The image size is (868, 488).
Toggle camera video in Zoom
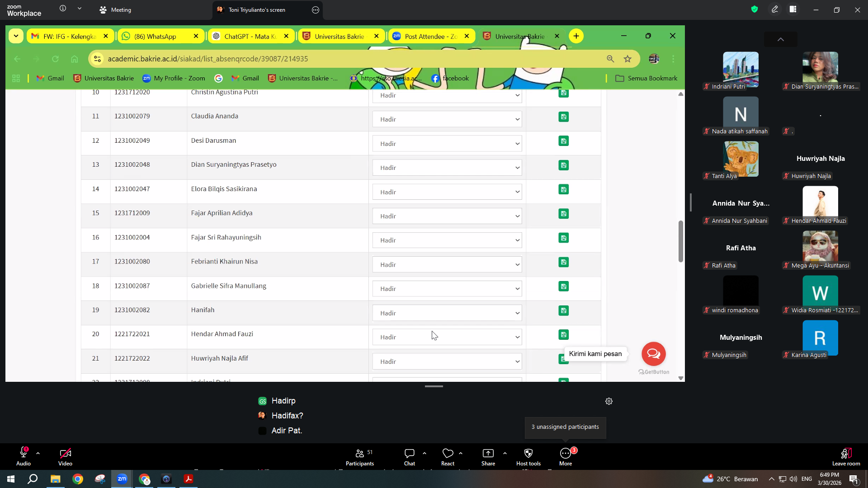(x=65, y=457)
